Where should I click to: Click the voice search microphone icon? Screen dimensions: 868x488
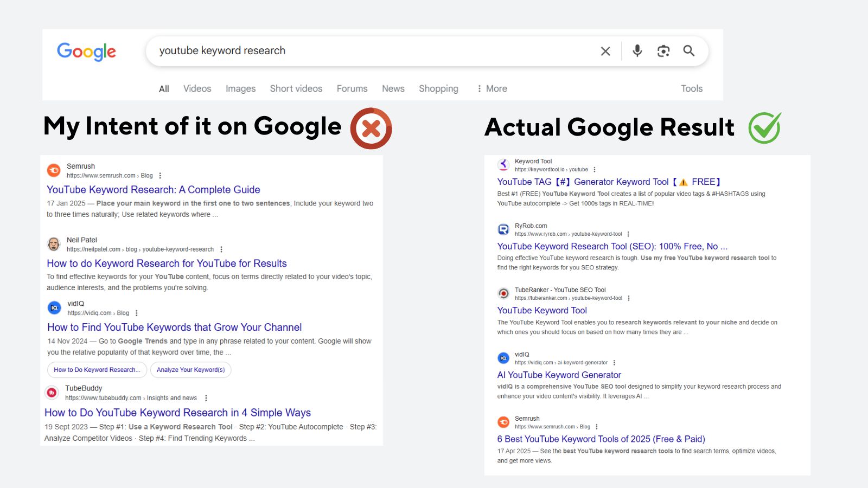point(637,51)
